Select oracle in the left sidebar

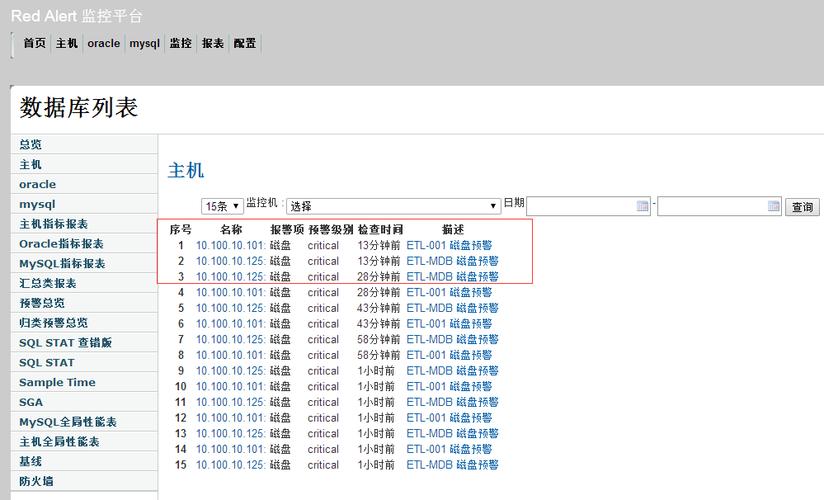coord(84,185)
